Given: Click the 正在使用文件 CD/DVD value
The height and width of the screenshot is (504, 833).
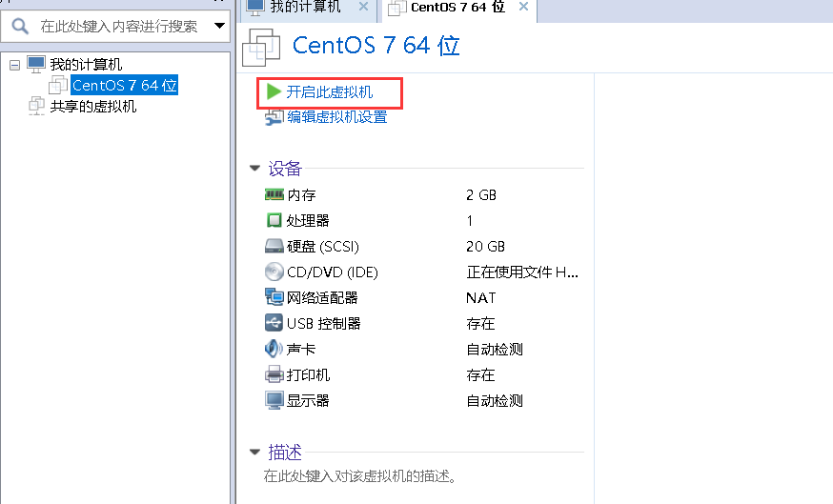Looking at the screenshot, I should pos(522,272).
